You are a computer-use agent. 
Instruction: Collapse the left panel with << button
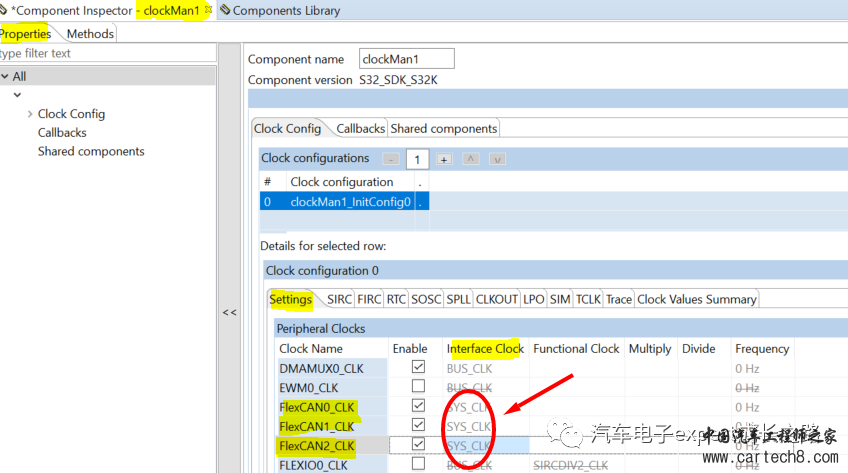pos(229,312)
